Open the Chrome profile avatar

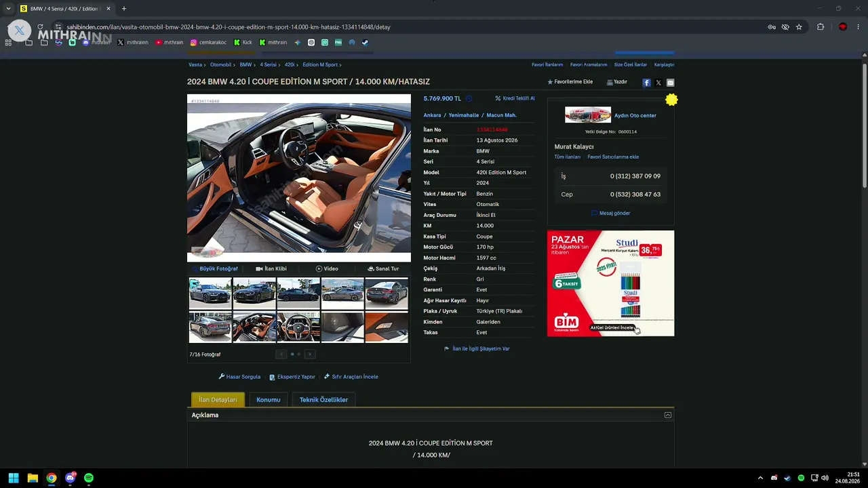pyautogui.click(x=842, y=27)
